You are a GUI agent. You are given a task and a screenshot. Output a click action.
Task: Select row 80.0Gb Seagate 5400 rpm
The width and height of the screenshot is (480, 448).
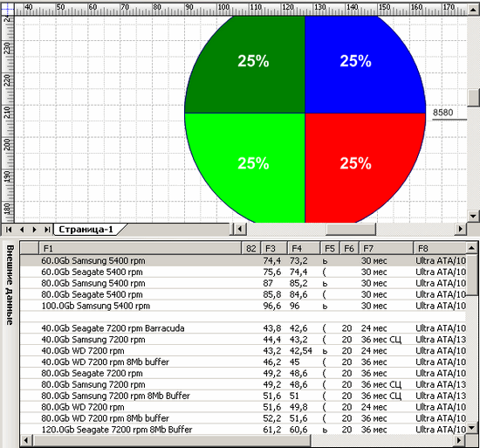tap(243, 294)
